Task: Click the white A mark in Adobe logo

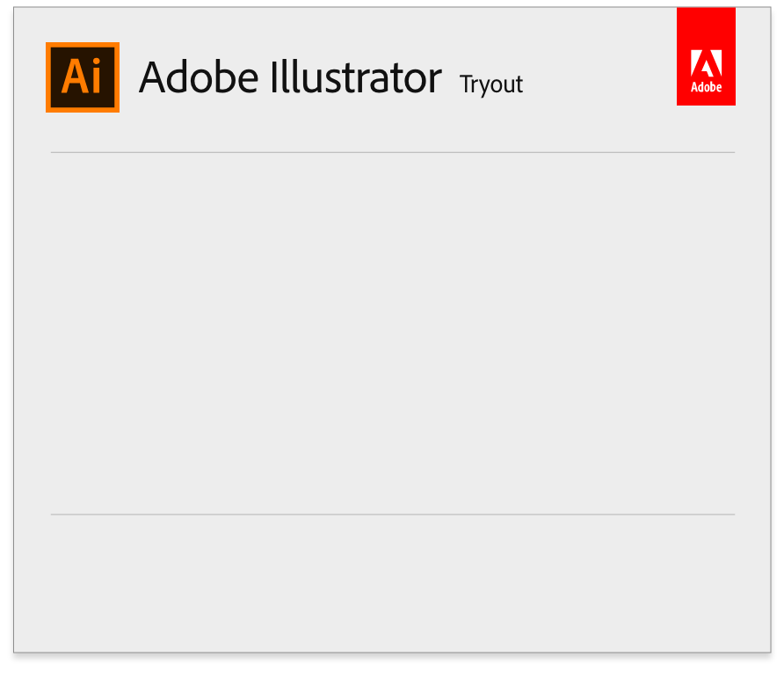Action: [706, 63]
